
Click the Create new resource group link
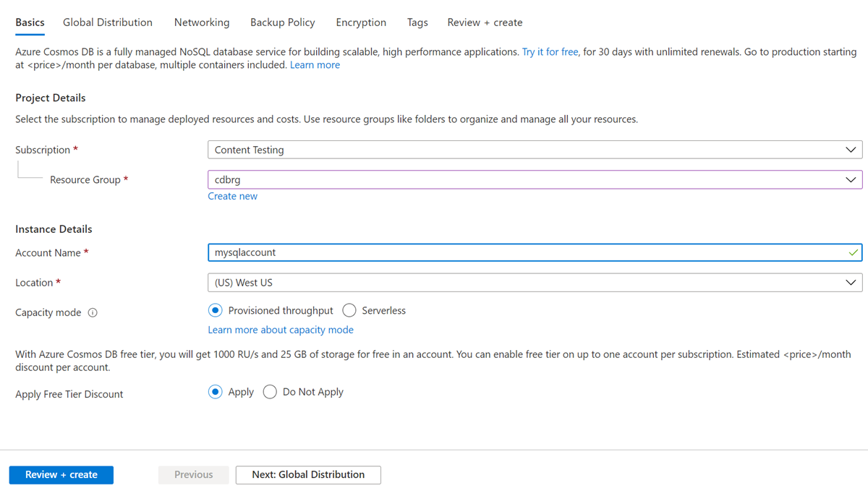point(232,196)
